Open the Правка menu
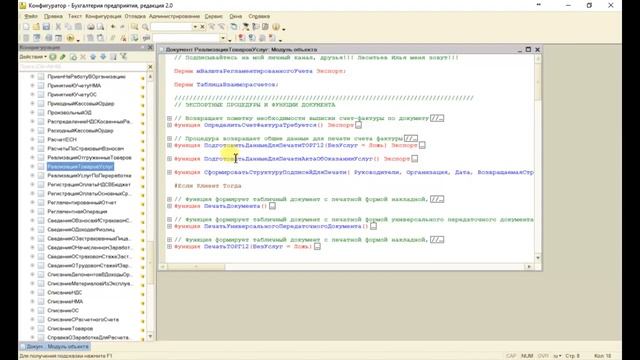The width and height of the screenshot is (640, 360). (53, 16)
